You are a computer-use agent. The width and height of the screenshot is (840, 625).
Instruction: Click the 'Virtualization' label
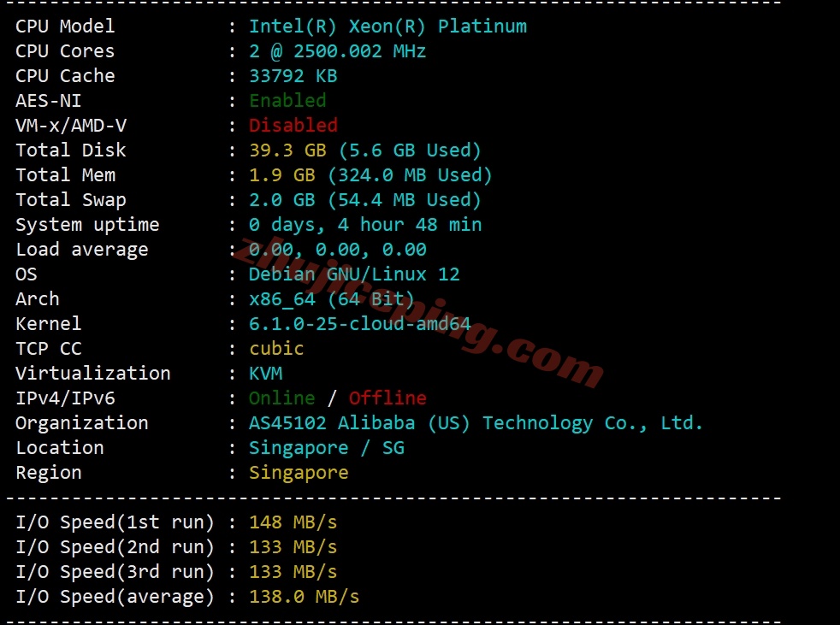click(92, 374)
